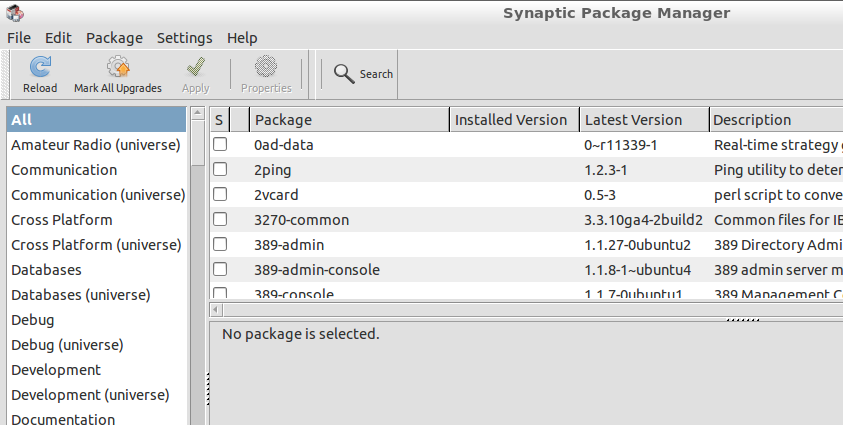Sort by Package column header
The width and height of the screenshot is (843, 425).
tap(349, 120)
